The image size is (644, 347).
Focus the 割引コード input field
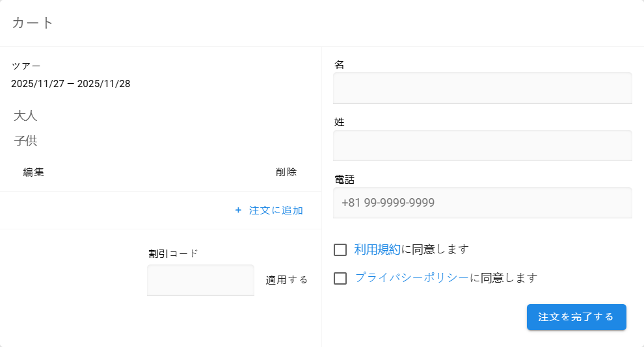200,280
